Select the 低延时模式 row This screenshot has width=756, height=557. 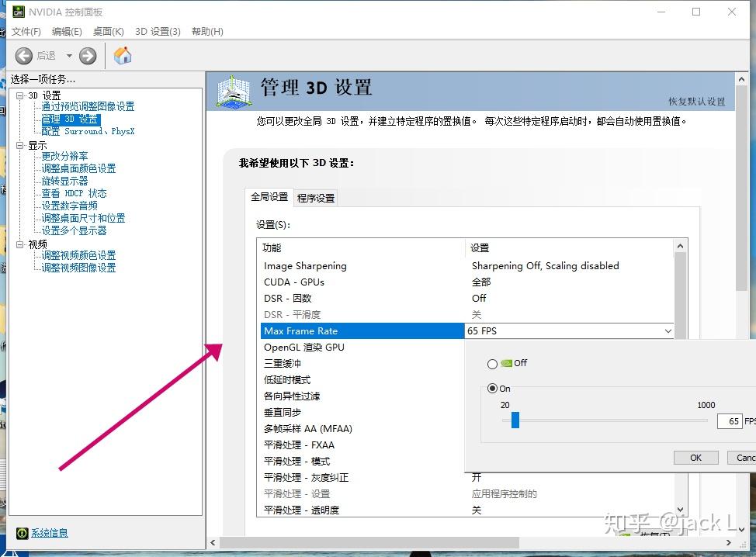click(362, 380)
